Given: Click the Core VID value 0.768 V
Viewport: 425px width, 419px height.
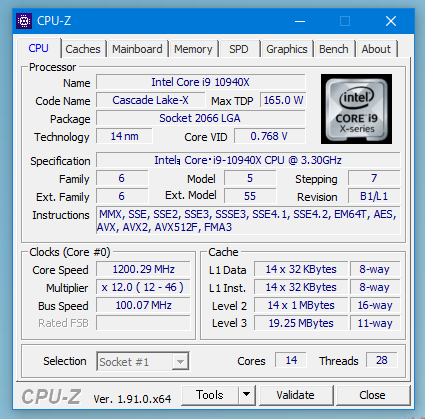Looking at the screenshot, I should click(x=269, y=136).
